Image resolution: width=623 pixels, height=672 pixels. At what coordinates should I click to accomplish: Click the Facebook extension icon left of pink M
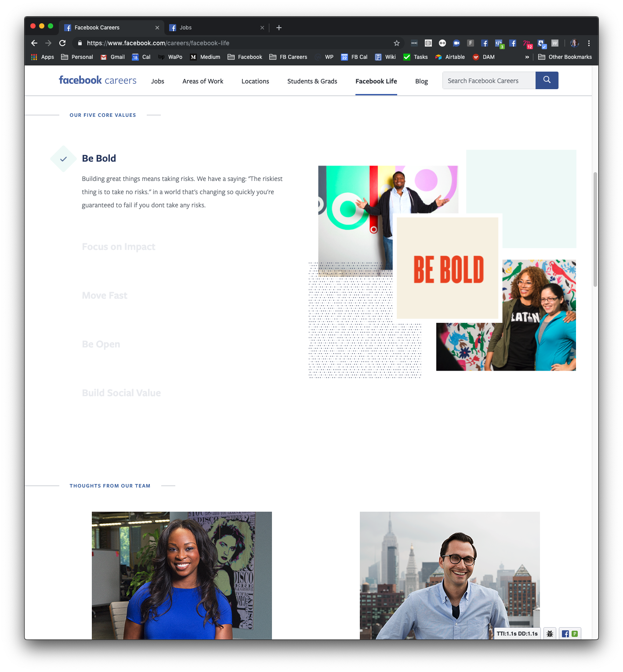click(513, 43)
